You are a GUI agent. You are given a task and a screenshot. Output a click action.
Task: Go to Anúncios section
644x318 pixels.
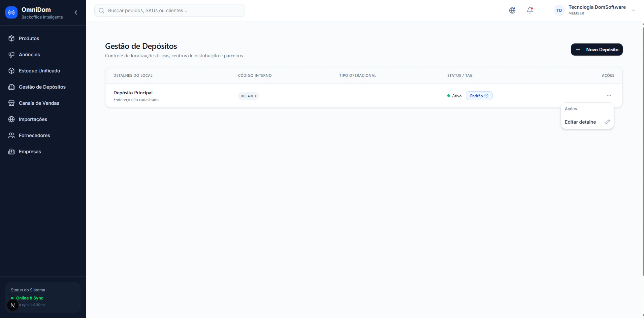point(43,55)
